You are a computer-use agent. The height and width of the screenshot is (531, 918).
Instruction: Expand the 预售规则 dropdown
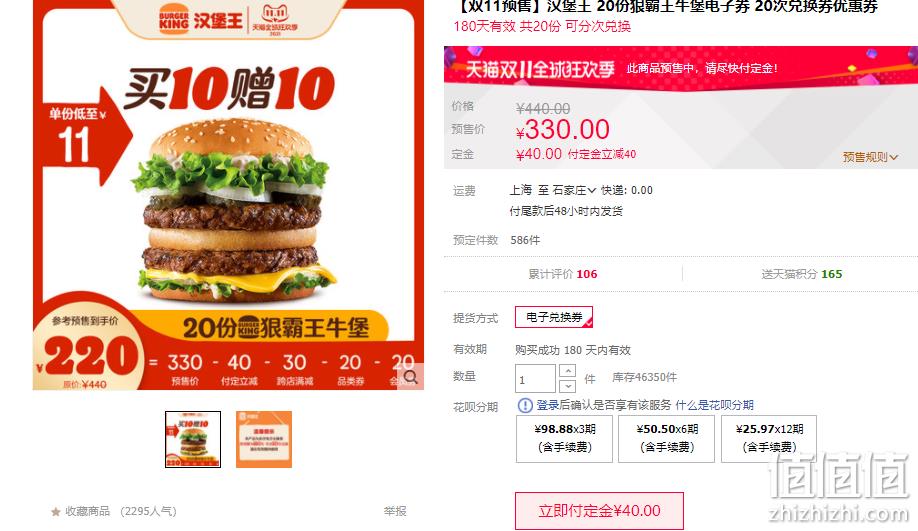tap(869, 157)
